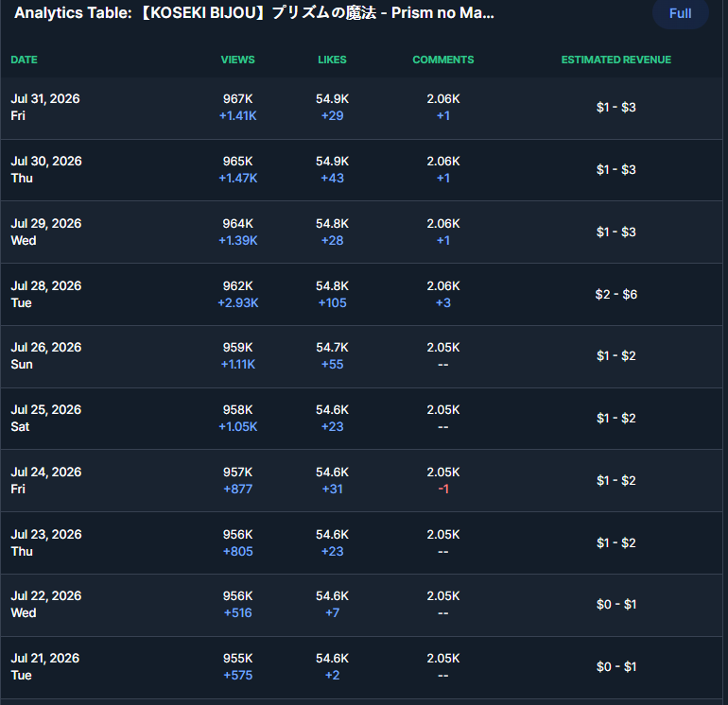Screen dimensions: 728x705
Task: Click the +29 likes change
Action: point(333,116)
